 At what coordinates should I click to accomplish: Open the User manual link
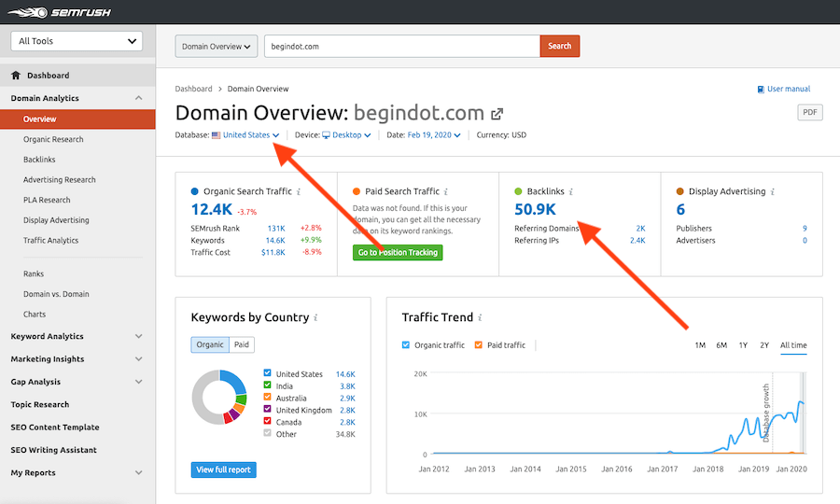(789, 89)
